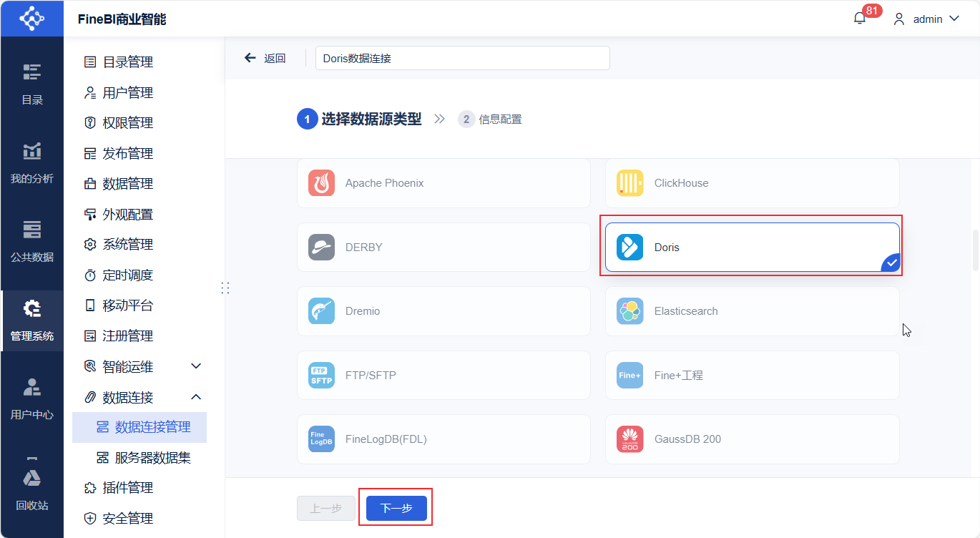The width and height of the screenshot is (980, 538).
Task: Select the Apache Phoenix data source icon
Action: tap(321, 183)
